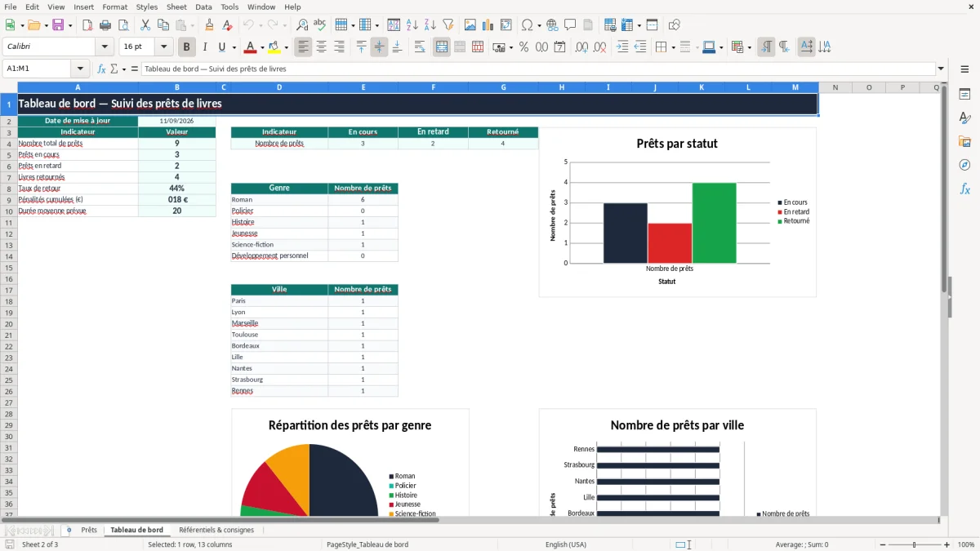This screenshot has width=980, height=551.
Task: Expand the Name Box dropdown
Action: click(80, 69)
